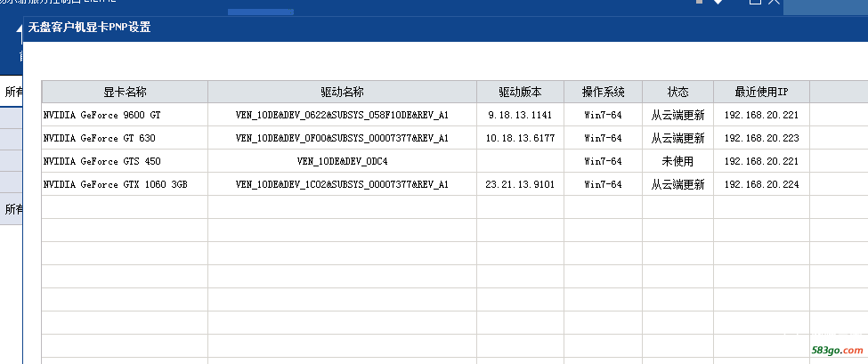The height and width of the screenshot is (364, 868).
Task: Click the IP address 192.168.20.224
Action: tap(761, 184)
